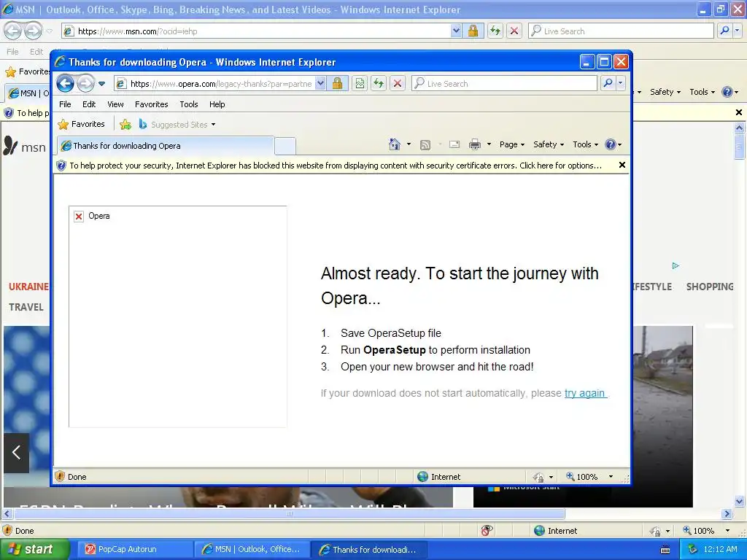Expand the Home button dropdown arrow

pos(409,144)
